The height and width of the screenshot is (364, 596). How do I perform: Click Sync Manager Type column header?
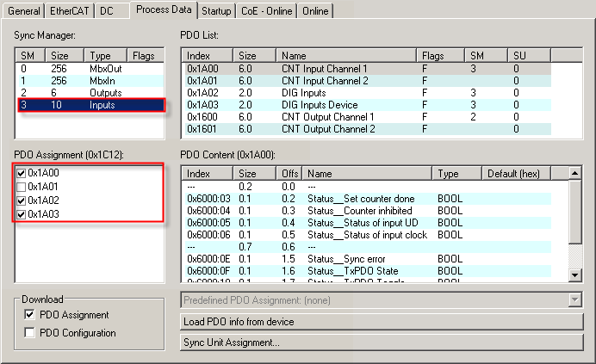105,56
